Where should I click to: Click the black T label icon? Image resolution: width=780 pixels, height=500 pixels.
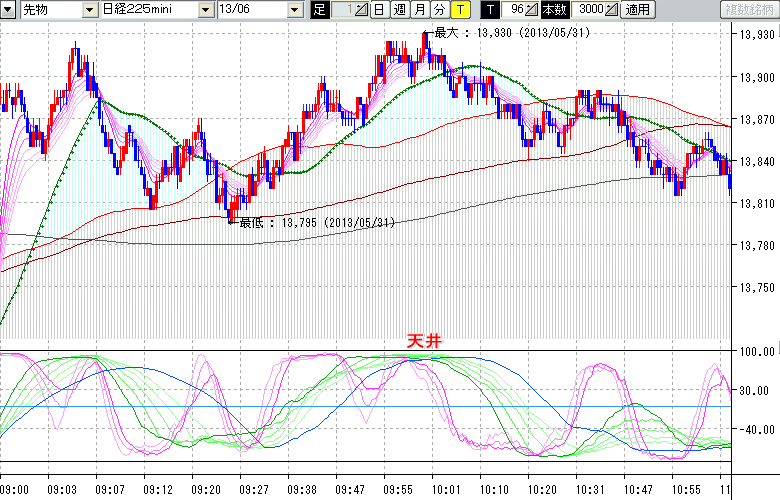point(489,10)
